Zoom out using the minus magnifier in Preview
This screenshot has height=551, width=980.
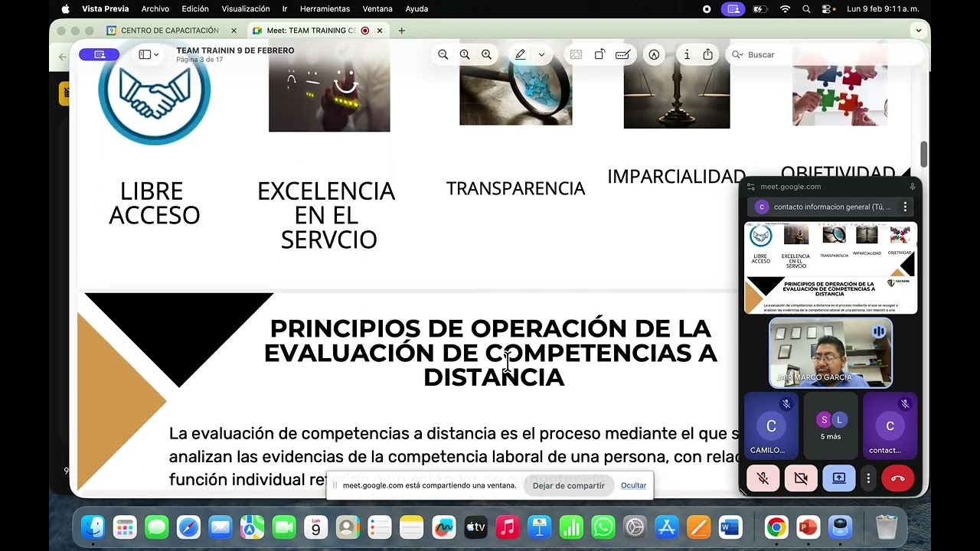pyautogui.click(x=443, y=54)
